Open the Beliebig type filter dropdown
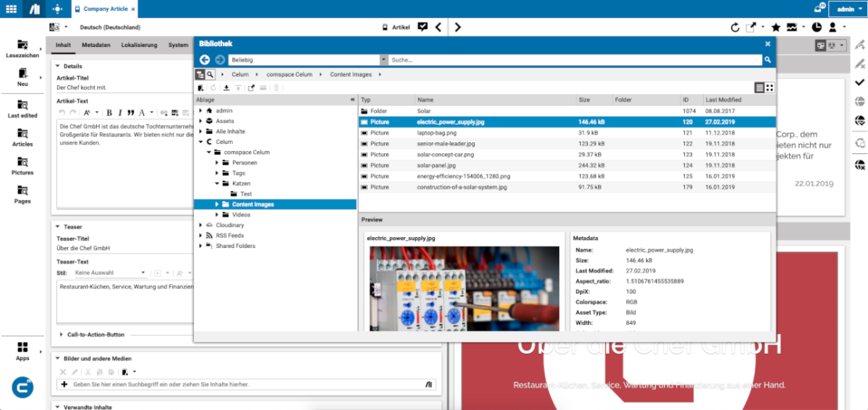This screenshot has width=868, height=410. click(x=384, y=59)
